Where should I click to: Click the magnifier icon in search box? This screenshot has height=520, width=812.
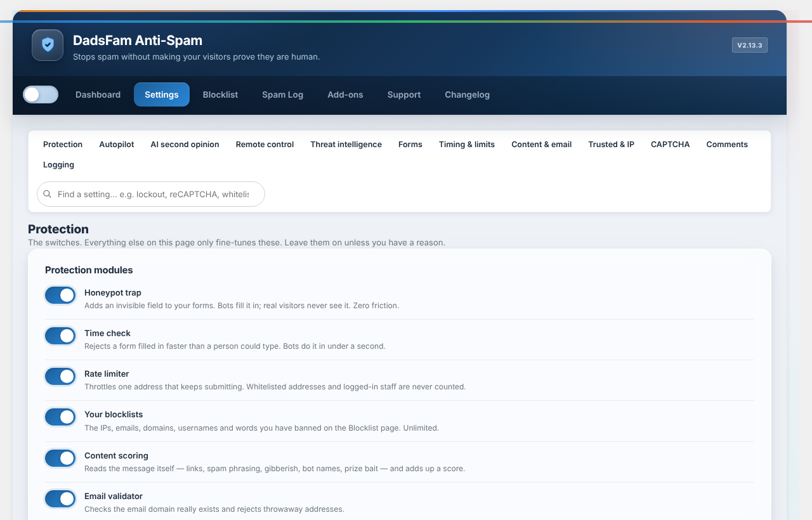click(48, 194)
